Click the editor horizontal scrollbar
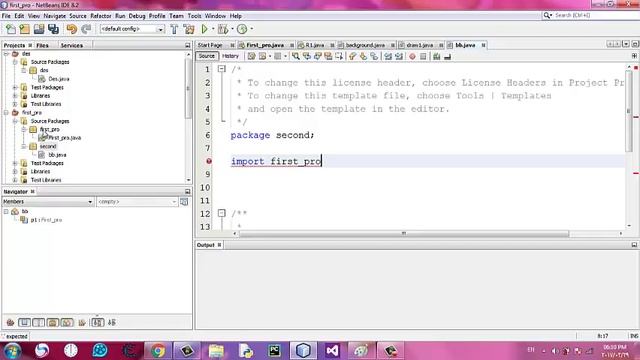Screen dimensions: 640x360 click(404, 233)
